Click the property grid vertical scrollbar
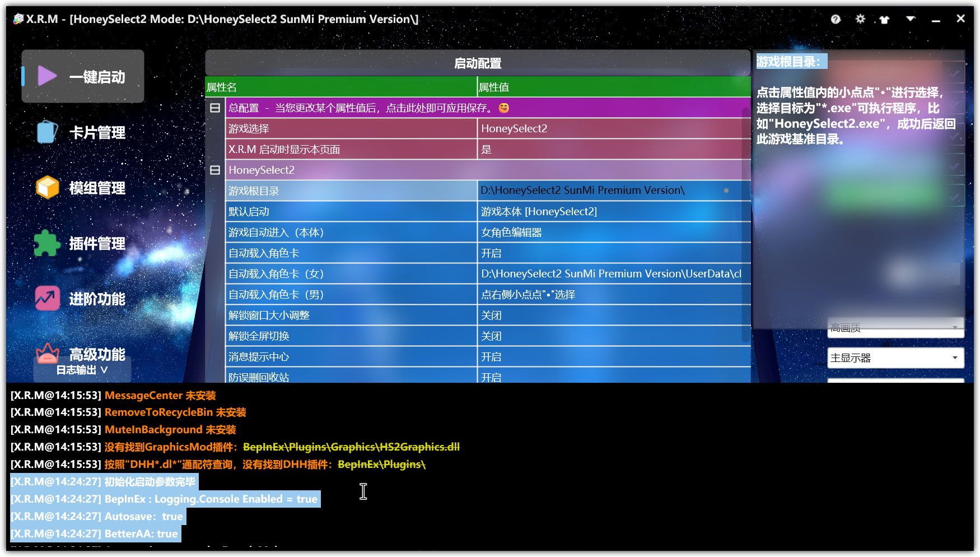Screen dimensions: 980x557 746,224
